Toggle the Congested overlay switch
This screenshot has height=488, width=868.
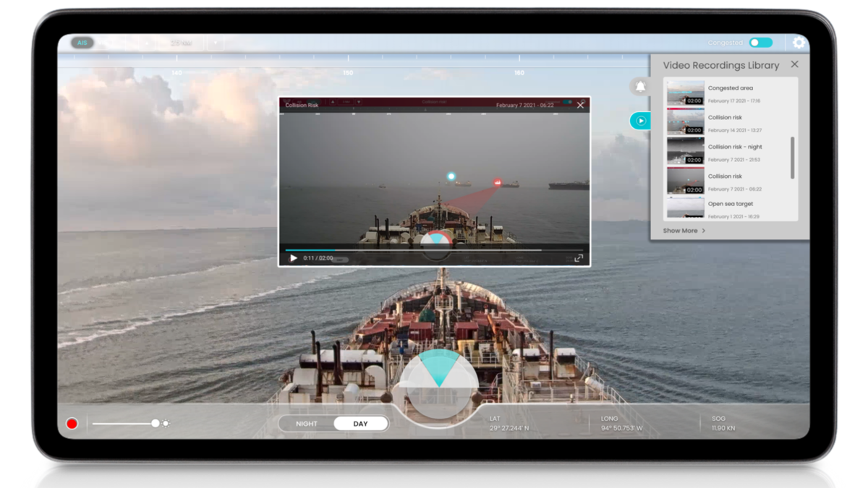761,43
